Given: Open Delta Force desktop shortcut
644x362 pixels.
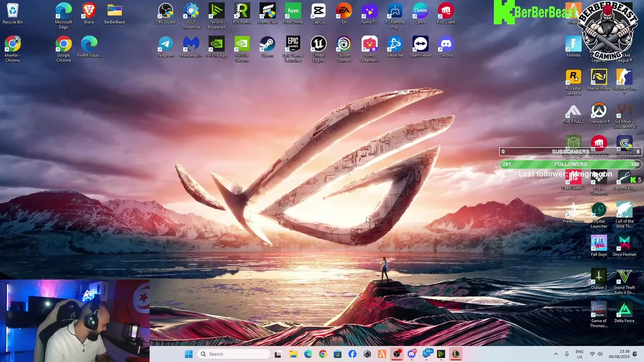Looking at the screenshot, I should tap(624, 312).
